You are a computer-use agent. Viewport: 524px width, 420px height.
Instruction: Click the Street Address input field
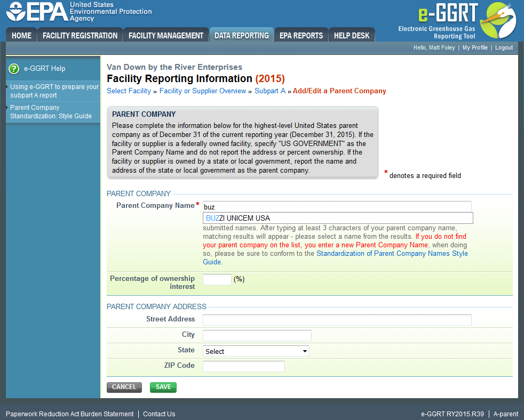[337, 320]
